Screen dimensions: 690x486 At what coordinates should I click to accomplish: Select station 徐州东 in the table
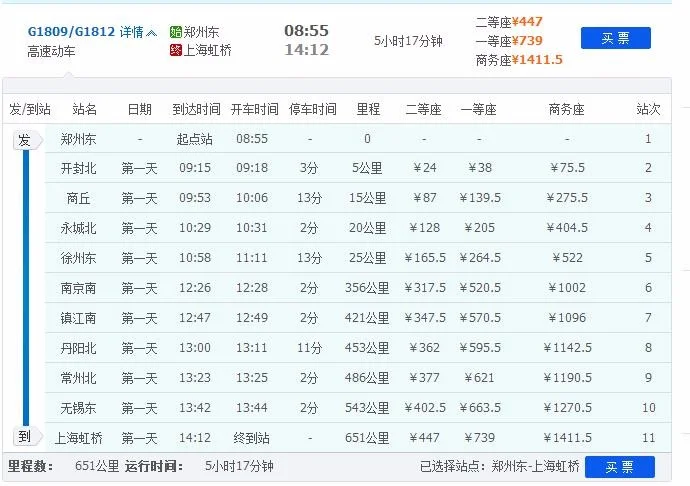[x=78, y=258]
